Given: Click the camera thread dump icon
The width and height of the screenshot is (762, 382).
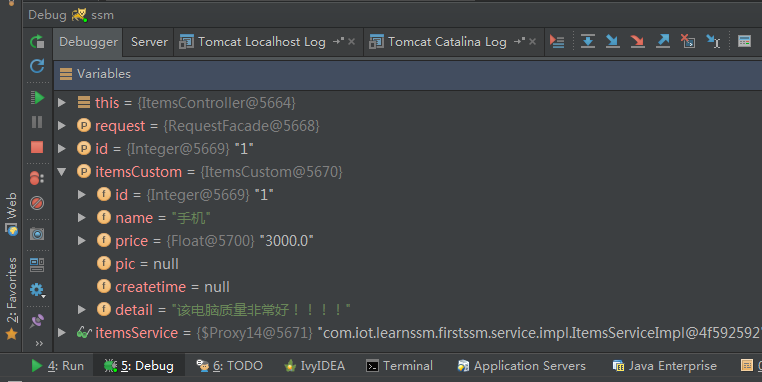Looking at the screenshot, I should (37, 234).
